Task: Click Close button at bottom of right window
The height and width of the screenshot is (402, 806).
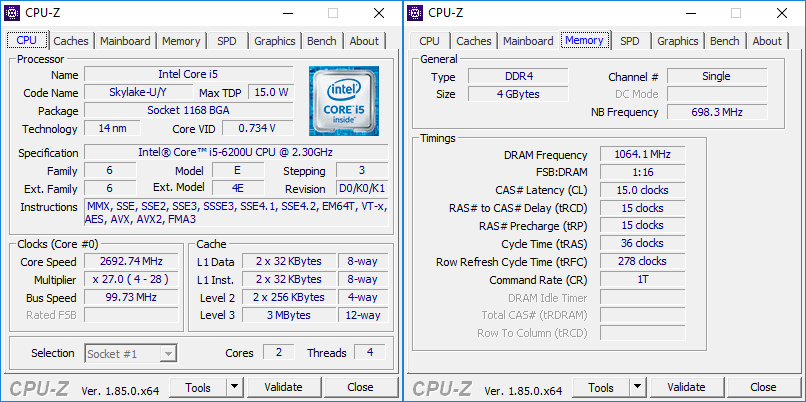Action: pos(763,387)
